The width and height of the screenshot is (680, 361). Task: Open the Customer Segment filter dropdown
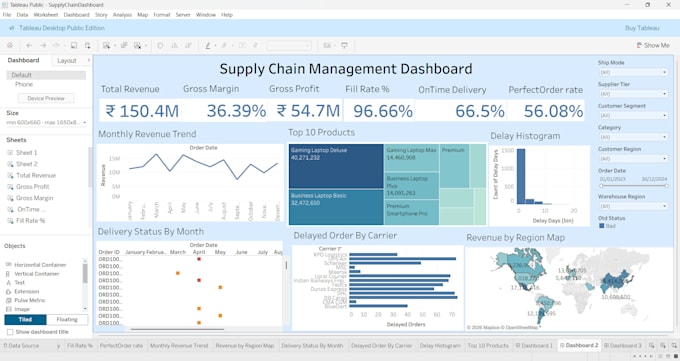click(633, 115)
